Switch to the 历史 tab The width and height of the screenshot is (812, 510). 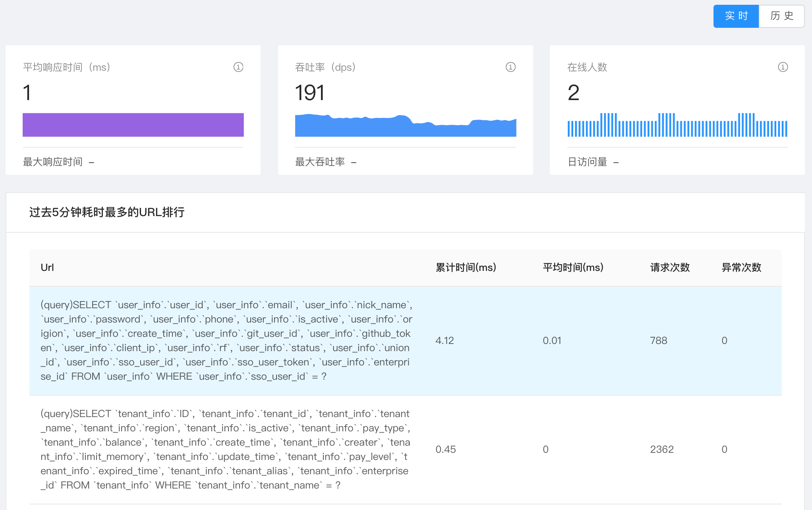pyautogui.click(x=781, y=16)
